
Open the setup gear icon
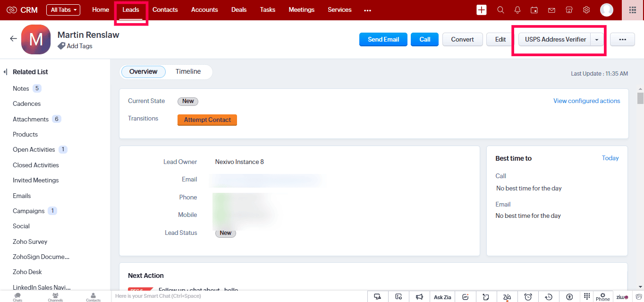[586, 10]
